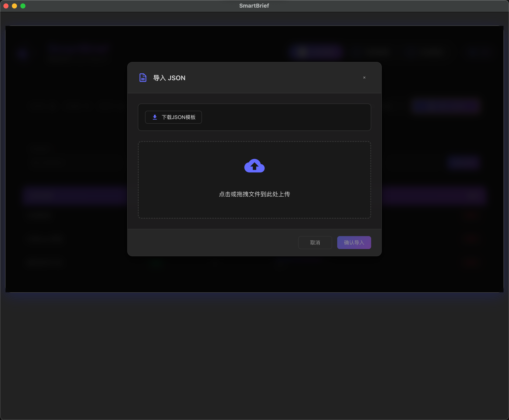Download the JSON template via 下载JSON模板

173,117
